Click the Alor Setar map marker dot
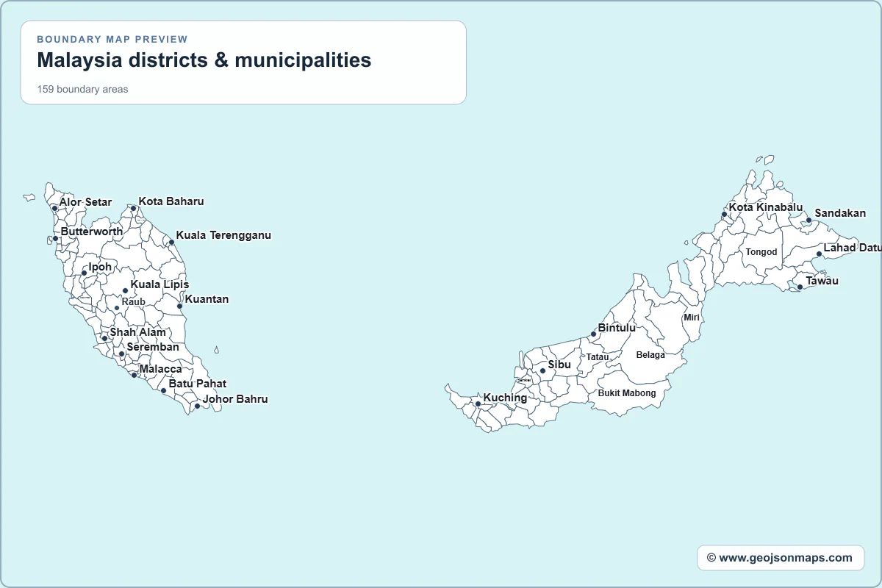Image resolution: width=882 pixels, height=588 pixels. (x=54, y=209)
